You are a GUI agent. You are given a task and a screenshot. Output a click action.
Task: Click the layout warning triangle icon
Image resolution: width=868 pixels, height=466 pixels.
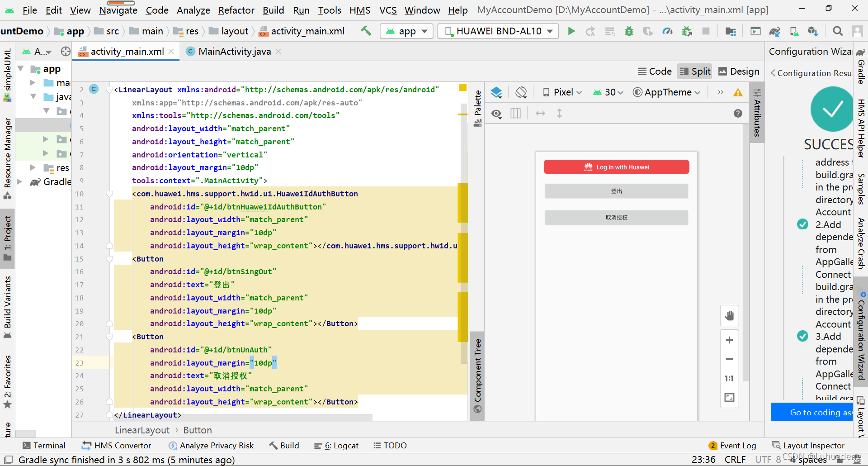[738, 92]
